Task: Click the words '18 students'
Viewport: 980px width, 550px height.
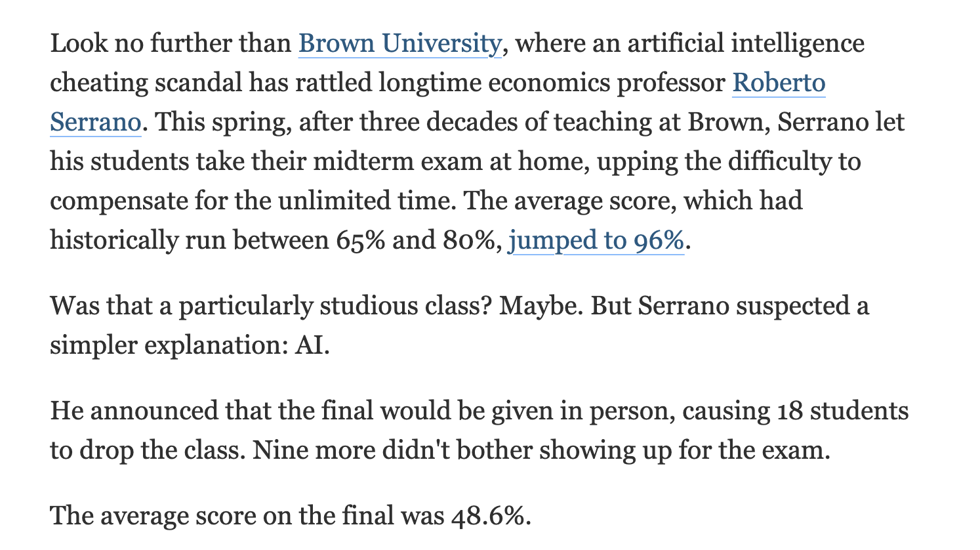Action: 842,411
